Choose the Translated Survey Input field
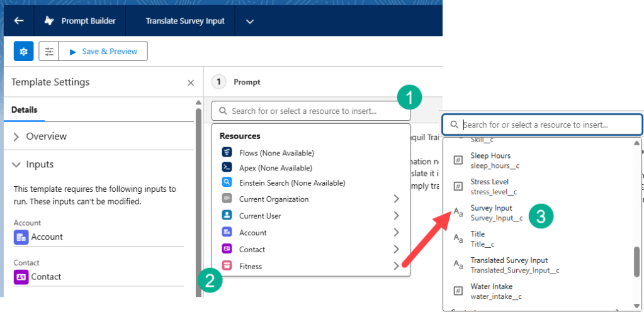Image resolution: width=644 pixels, height=312 pixels. 509,265
